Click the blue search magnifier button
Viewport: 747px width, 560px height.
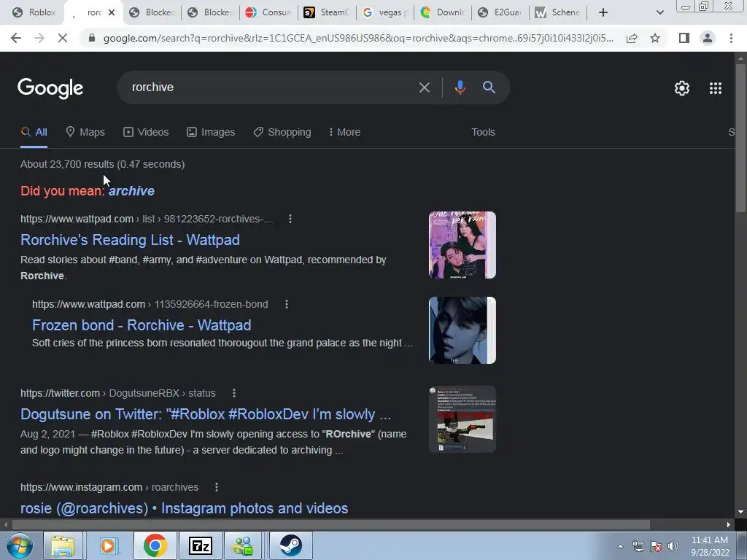coord(489,87)
